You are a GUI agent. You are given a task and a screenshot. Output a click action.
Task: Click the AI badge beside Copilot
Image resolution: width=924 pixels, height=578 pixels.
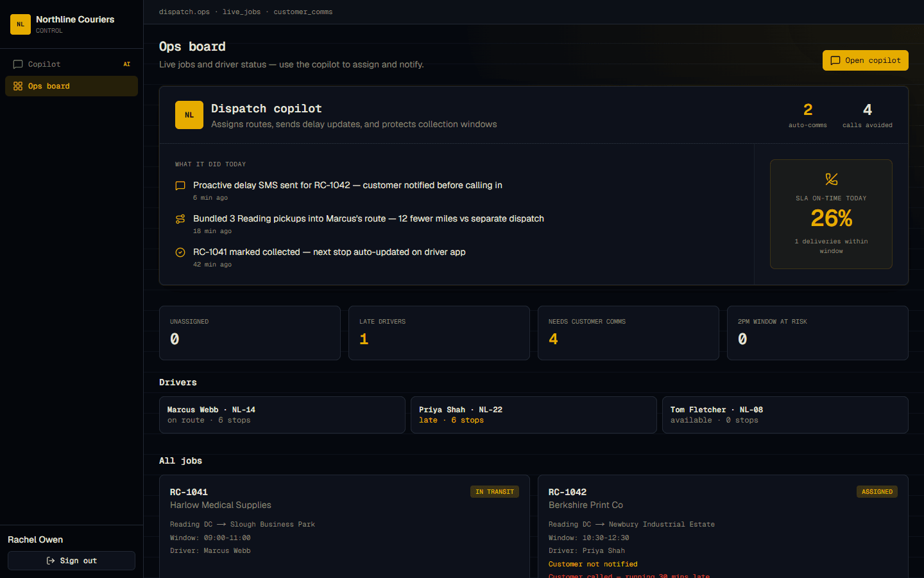(x=126, y=64)
